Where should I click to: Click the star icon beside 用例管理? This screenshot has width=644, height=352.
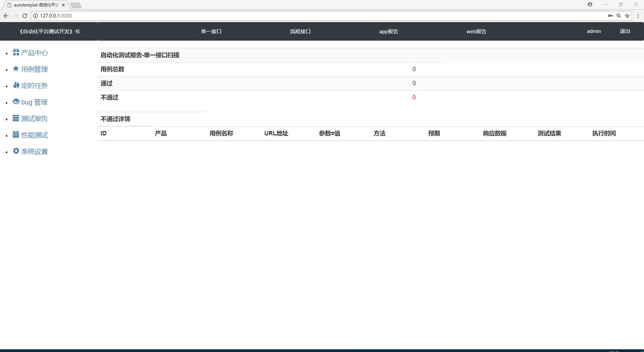point(16,69)
